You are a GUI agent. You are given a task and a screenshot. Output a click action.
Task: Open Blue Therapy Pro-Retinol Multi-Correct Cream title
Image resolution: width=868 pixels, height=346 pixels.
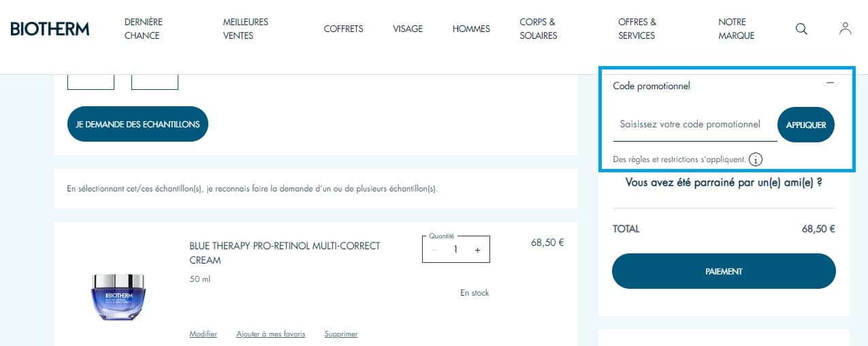coord(285,253)
